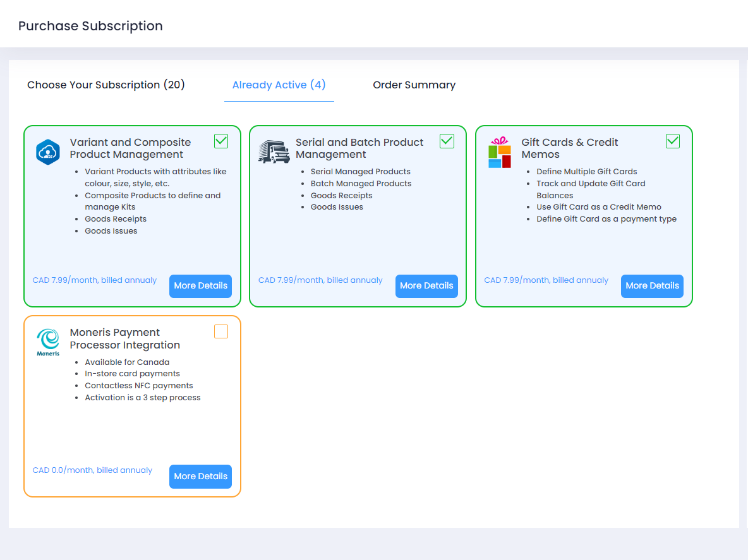The image size is (748, 560).
Task: Click the CAD 7.99/month price on Gift Cards card
Action: (546, 280)
